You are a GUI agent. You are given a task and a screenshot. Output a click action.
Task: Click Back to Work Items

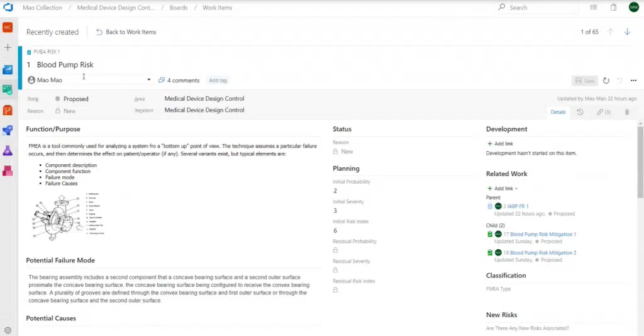(x=126, y=32)
